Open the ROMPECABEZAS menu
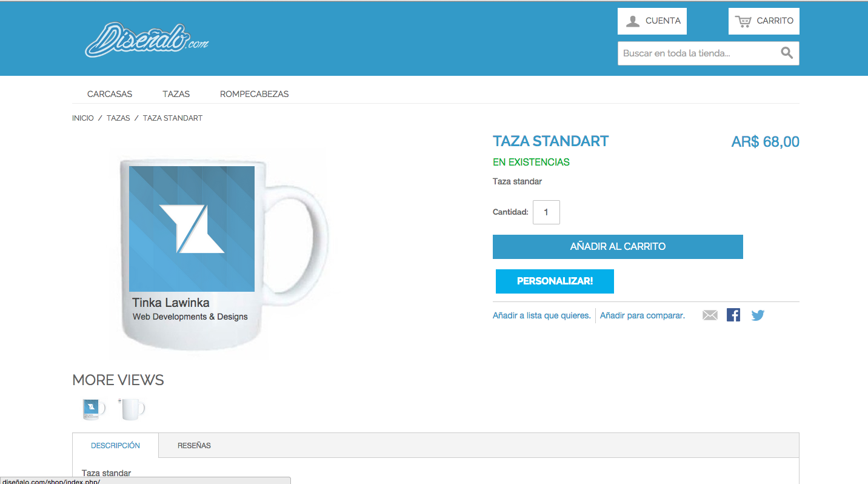Screen dimensions: 868x484 255,94
